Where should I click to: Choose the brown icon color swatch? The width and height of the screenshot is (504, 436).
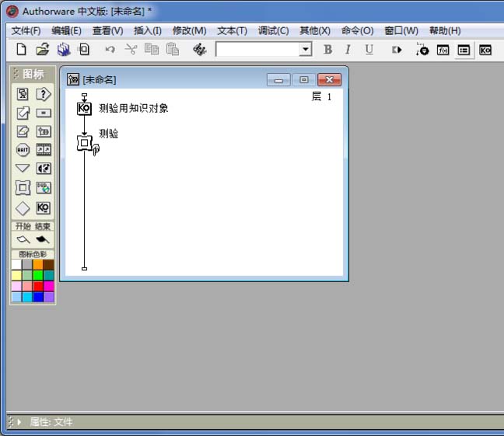[x=49, y=265]
